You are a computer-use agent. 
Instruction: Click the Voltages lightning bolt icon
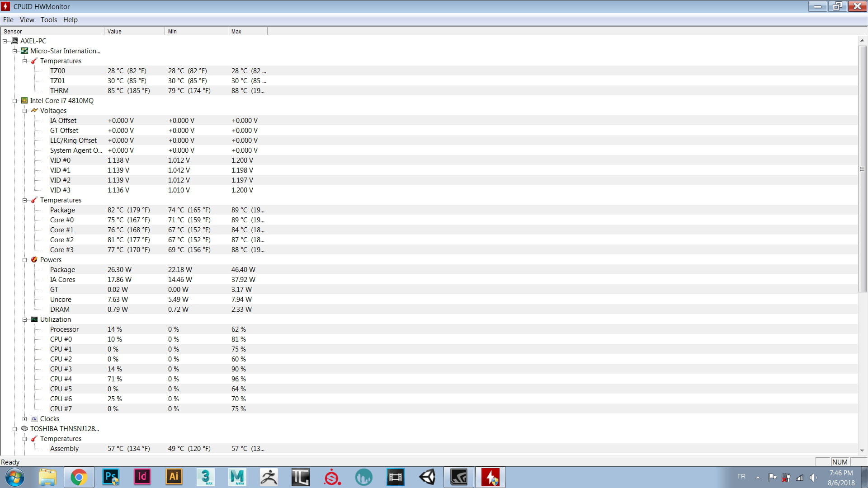coord(34,111)
